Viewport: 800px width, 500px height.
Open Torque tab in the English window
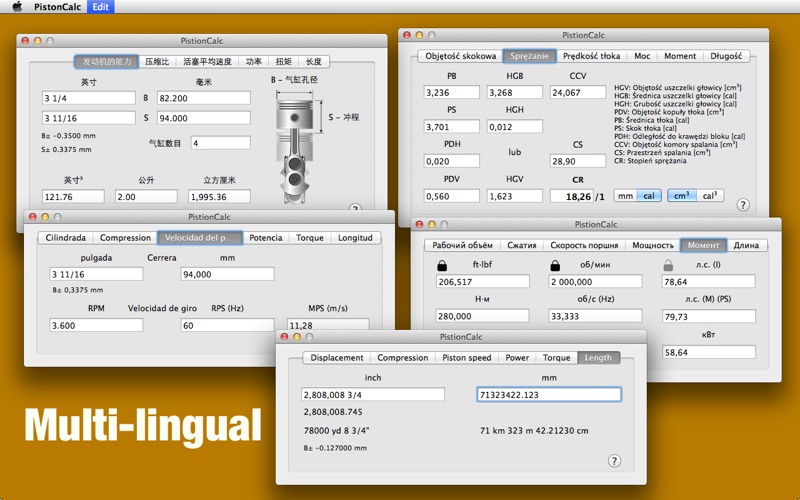557,358
